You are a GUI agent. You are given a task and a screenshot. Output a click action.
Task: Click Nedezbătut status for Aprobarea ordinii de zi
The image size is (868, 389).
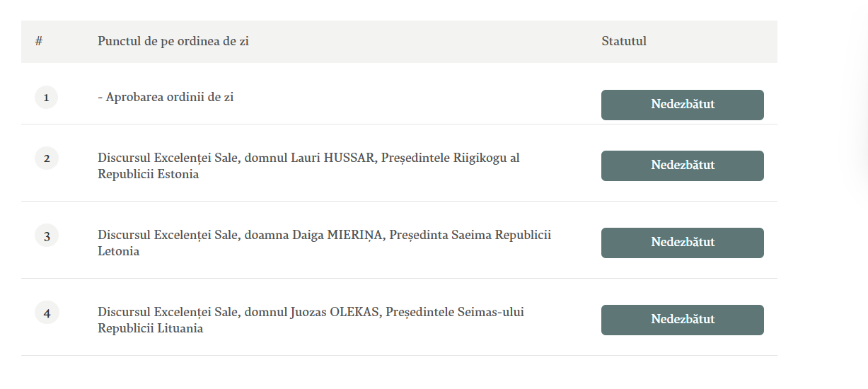[682, 105]
